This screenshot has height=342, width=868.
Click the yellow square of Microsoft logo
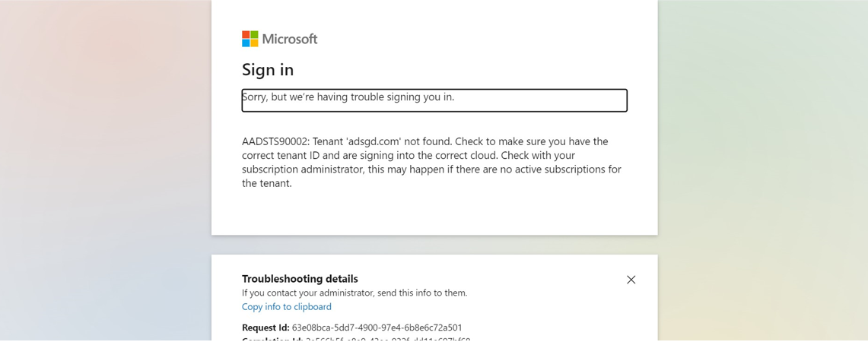(x=254, y=43)
